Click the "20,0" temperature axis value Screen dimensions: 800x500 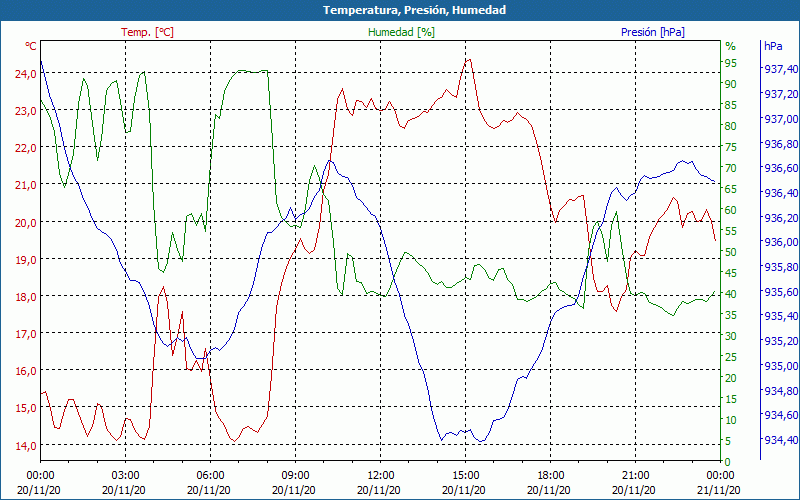[26, 222]
